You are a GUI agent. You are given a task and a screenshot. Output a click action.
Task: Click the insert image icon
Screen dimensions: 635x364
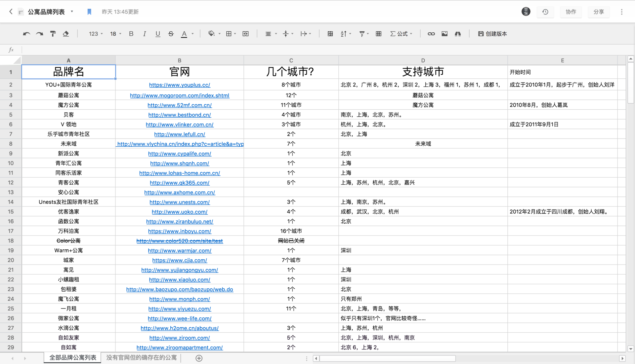click(444, 34)
